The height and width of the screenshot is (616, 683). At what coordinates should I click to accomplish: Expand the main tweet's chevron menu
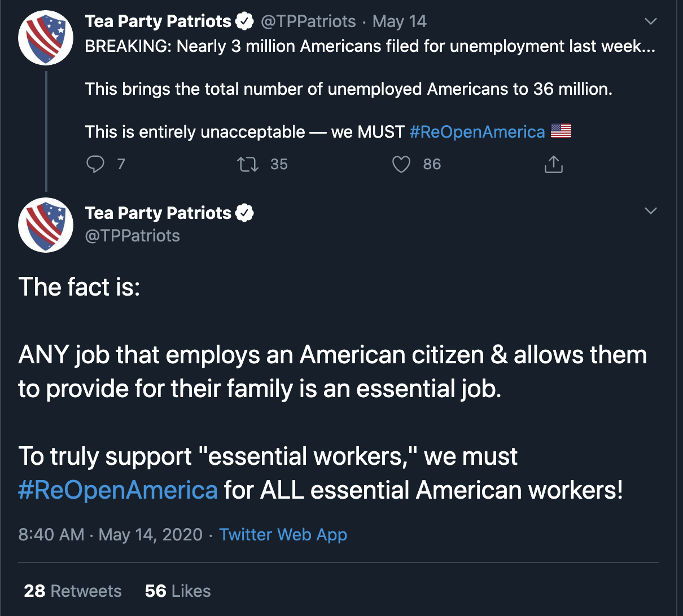pos(650,211)
